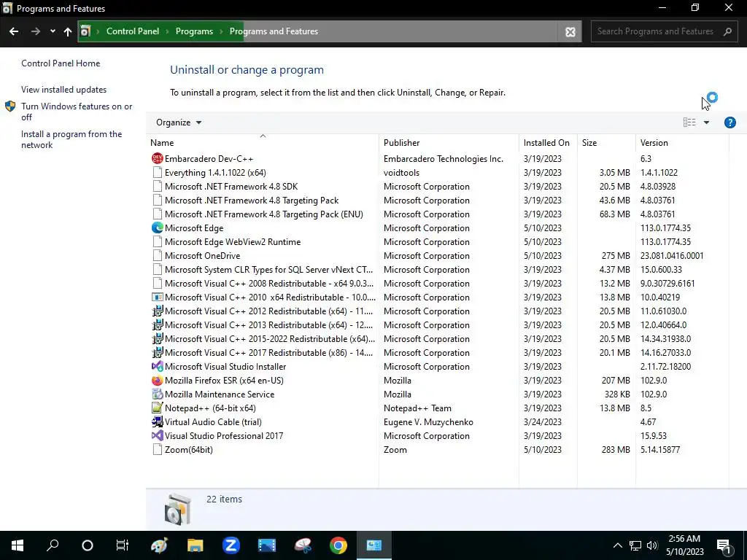Viewport: 747px width, 560px height.
Task: Go back with the back arrow
Action: pos(14,31)
